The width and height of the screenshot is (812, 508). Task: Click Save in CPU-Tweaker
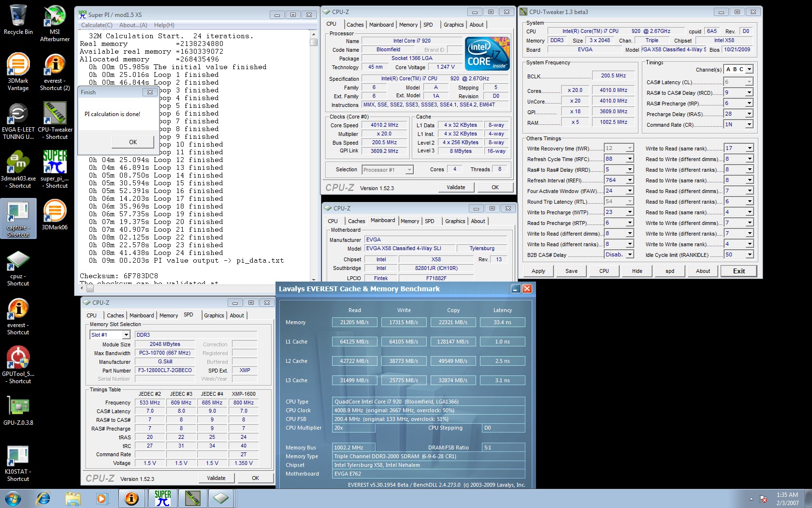click(x=571, y=271)
